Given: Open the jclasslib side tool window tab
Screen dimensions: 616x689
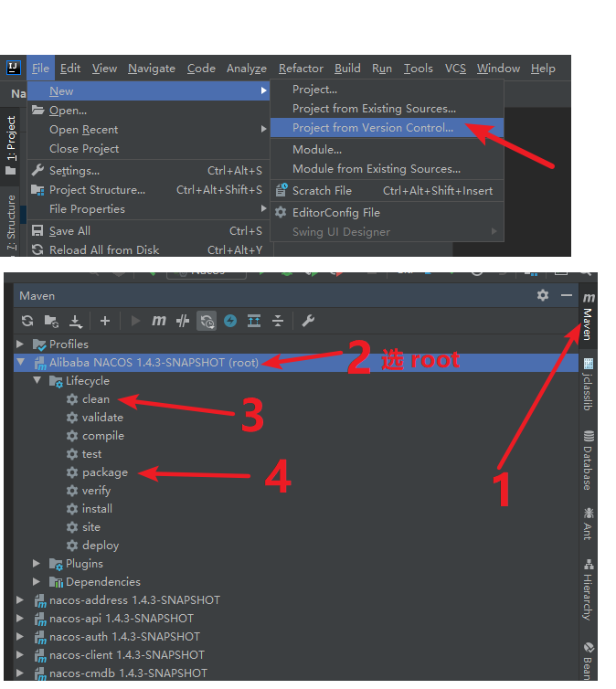Looking at the screenshot, I should click(588, 384).
